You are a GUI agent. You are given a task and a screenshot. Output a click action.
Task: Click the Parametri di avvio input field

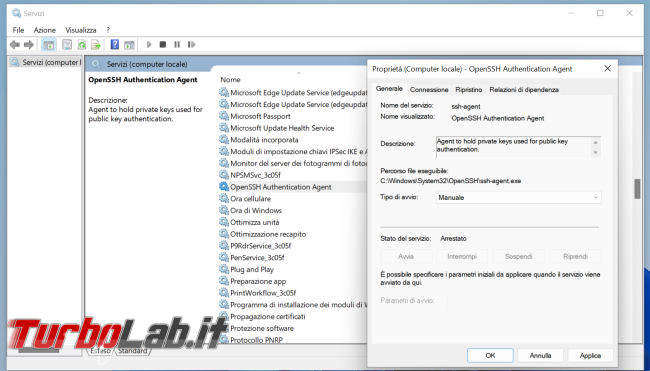(524, 300)
